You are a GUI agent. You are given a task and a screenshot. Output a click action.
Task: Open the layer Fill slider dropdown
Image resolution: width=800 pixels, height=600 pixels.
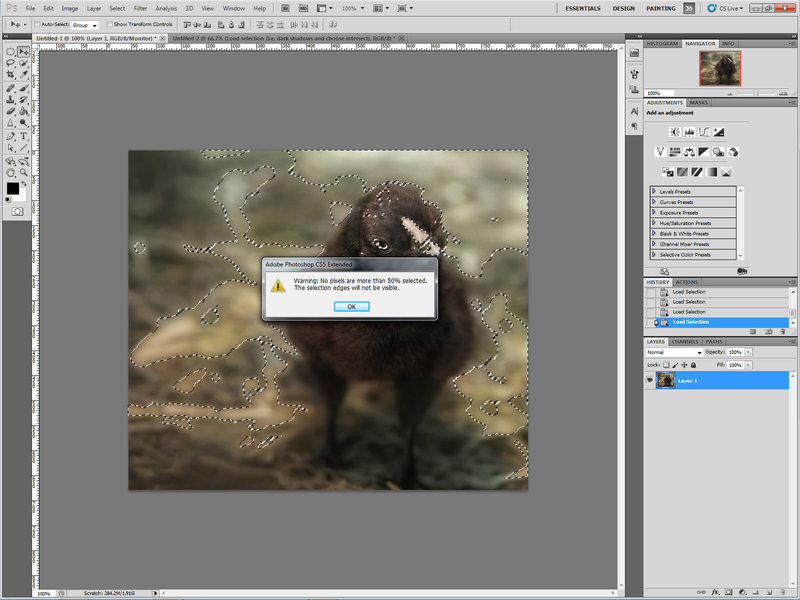pyautogui.click(x=748, y=365)
